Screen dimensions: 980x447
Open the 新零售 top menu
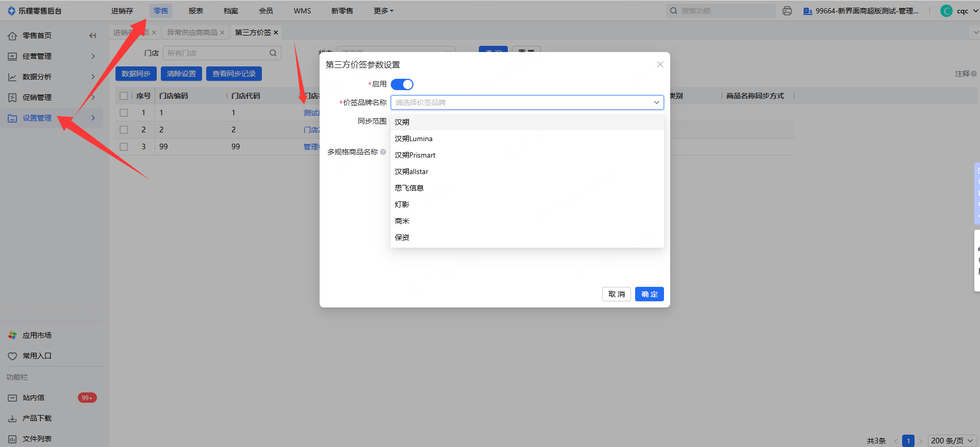[342, 11]
